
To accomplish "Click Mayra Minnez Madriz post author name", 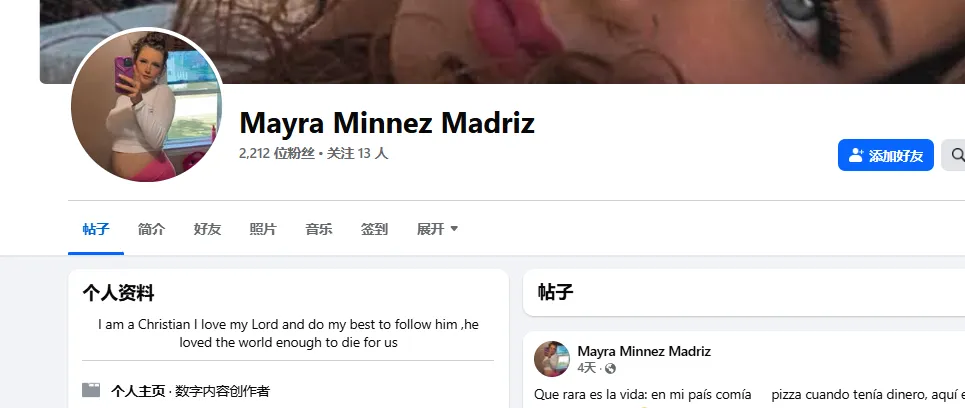I will [644, 351].
